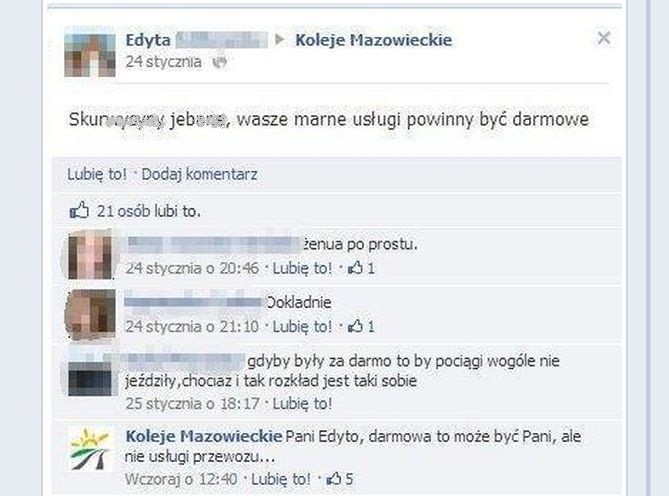This screenshot has width=669, height=496.
Task: Open the Koleje Mazowieckie logo avatar
Action: tap(90, 450)
